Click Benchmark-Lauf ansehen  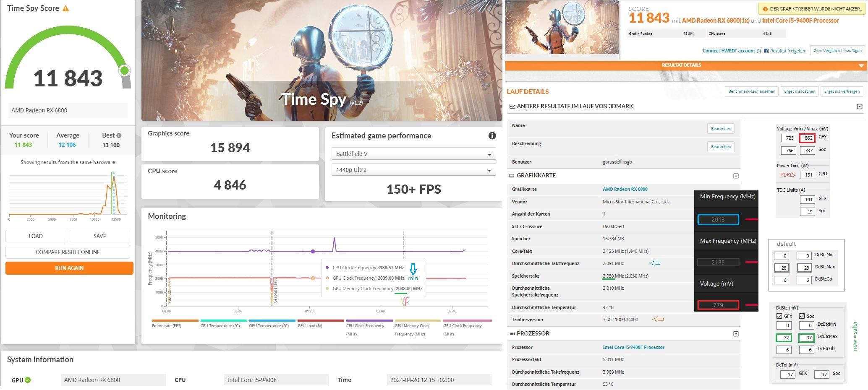(752, 91)
